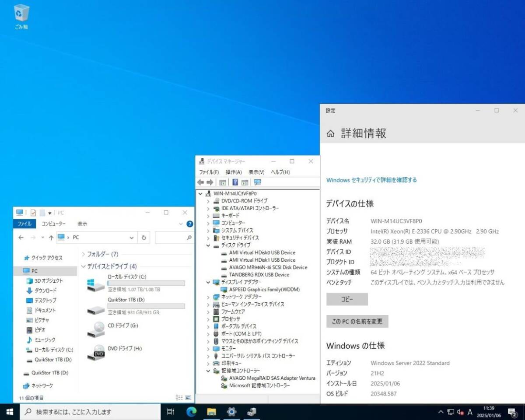
Task: Expand the ribbon chevron in File Explorer
Action: pyautogui.click(x=182, y=224)
